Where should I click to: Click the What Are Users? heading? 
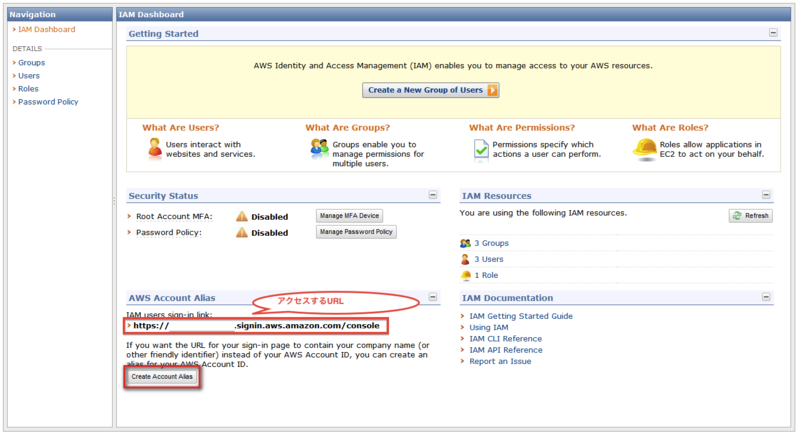click(x=181, y=127)
